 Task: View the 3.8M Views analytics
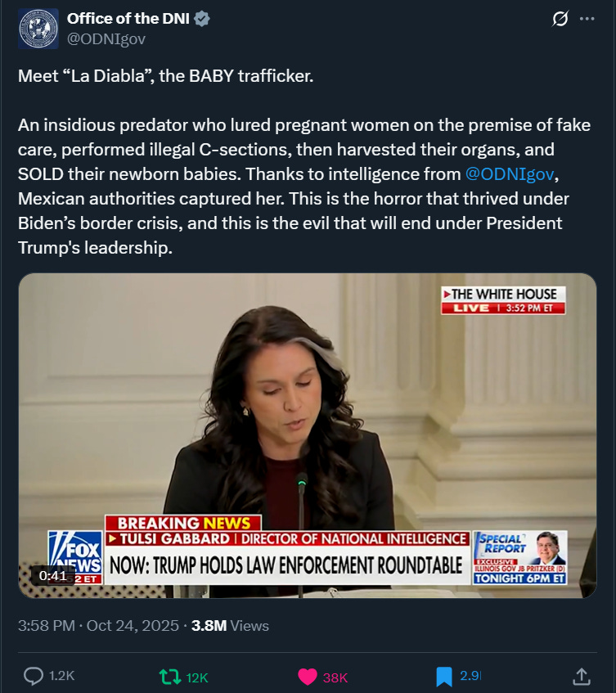click(230, 626)
